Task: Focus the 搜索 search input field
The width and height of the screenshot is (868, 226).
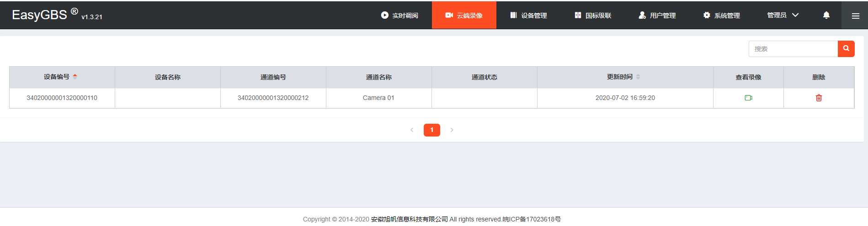Action: pos(793,49)
